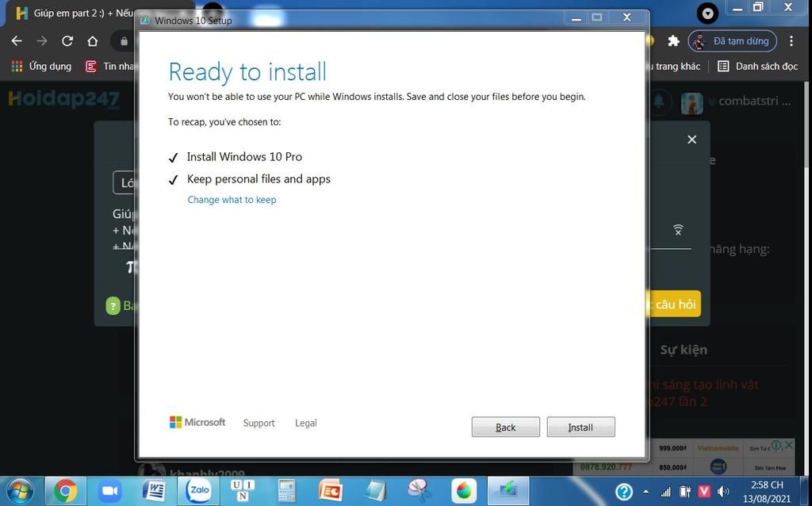
Task: Open the Support link in the setup footer
Action: (259, 424)
